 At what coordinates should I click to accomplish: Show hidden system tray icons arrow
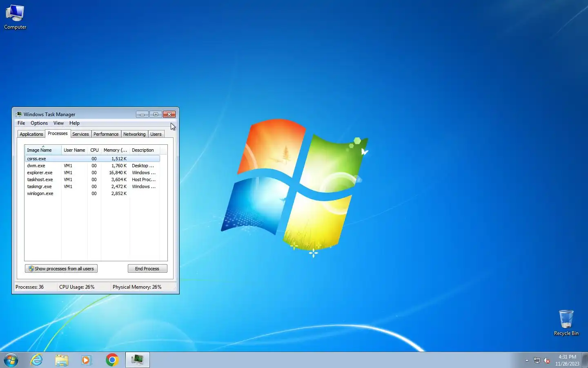click(527, 360)
